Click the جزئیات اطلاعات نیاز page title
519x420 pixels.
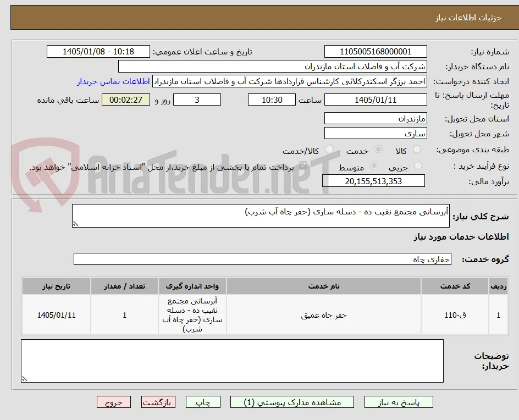point(468,18)
